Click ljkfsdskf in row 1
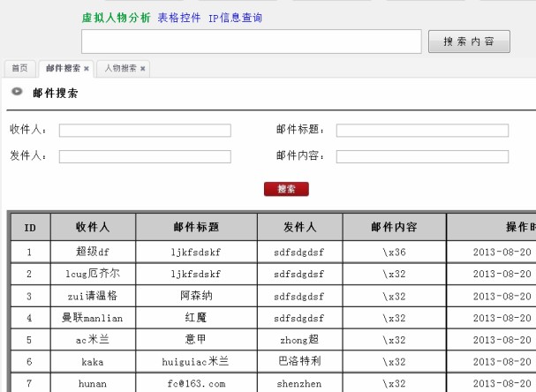The height and width of the screenshot is (392, 536). click(196, 253)
